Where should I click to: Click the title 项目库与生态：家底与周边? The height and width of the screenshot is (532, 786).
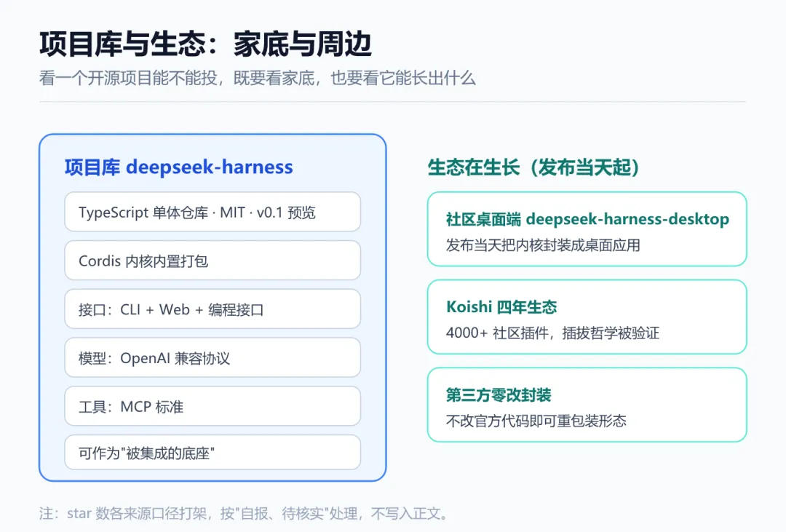click(205, 44)
